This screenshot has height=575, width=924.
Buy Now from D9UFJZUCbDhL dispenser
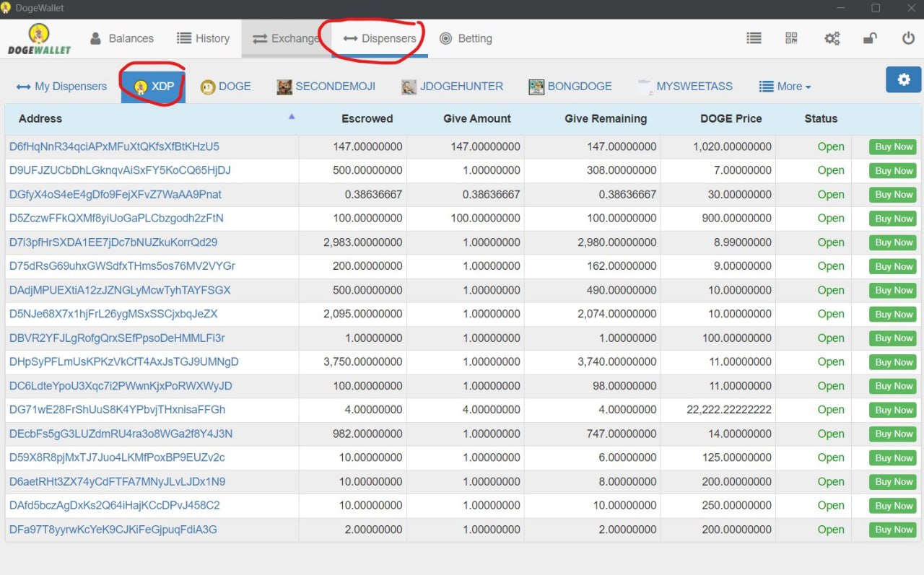point(893,170)
